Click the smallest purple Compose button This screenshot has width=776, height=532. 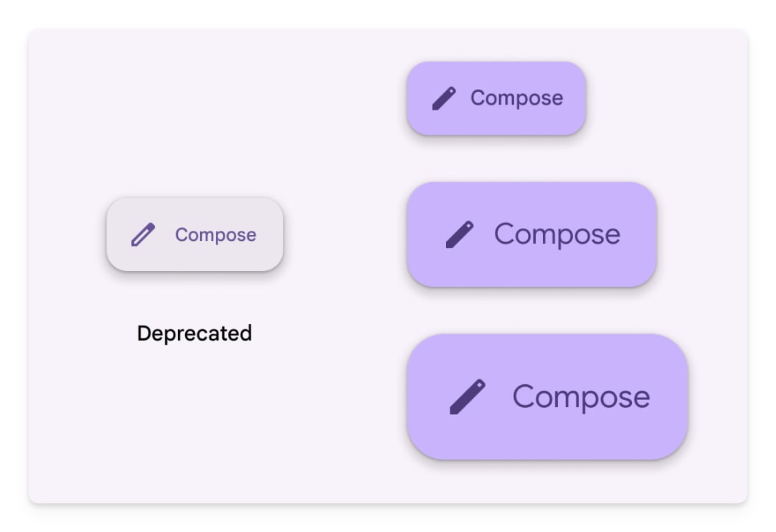(496, 98)
